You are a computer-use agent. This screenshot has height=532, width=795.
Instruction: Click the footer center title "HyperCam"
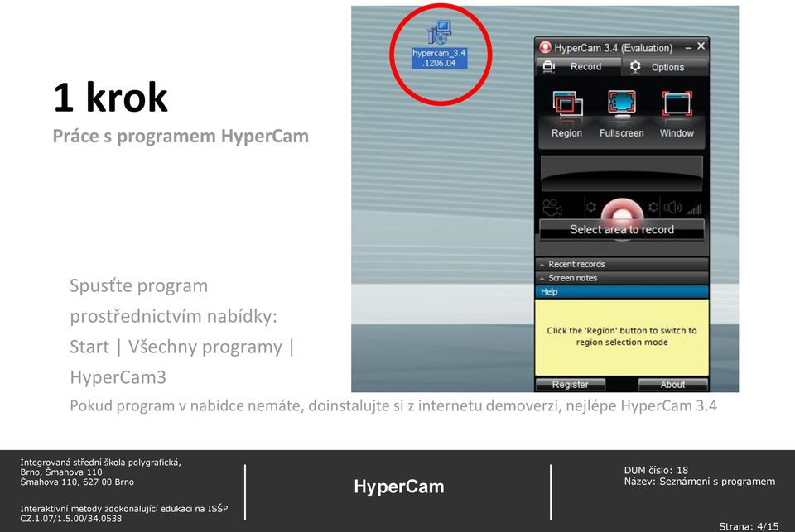click(399, 486)
